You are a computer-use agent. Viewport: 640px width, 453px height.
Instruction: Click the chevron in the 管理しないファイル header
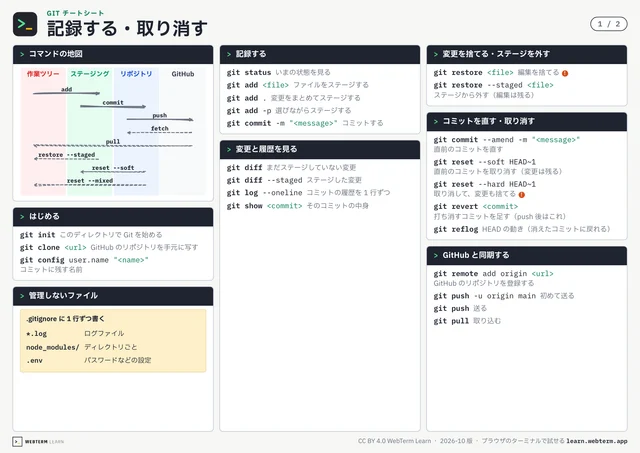(x=22, y=296)
